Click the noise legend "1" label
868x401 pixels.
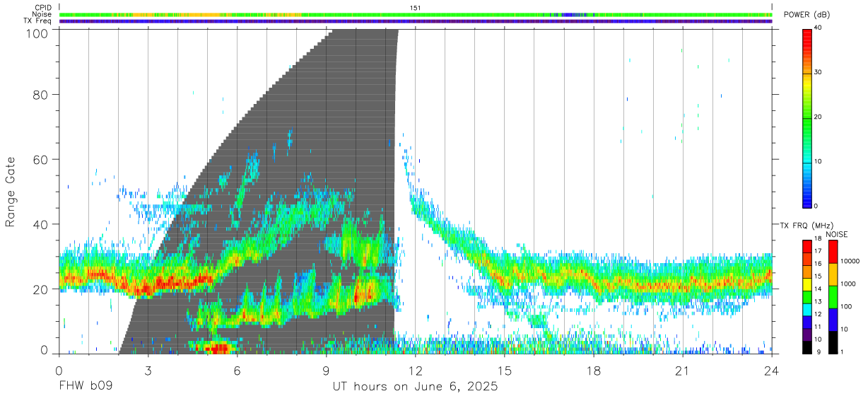(x=841, y=351)
